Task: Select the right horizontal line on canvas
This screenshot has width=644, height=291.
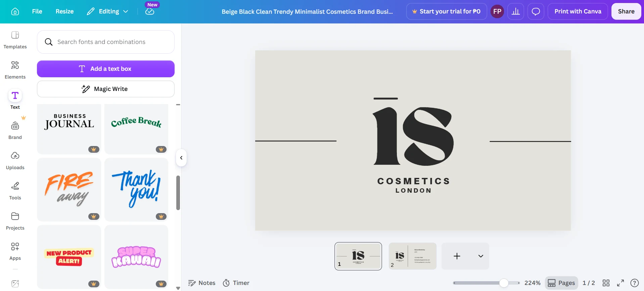Action: (x=530, y=141)
